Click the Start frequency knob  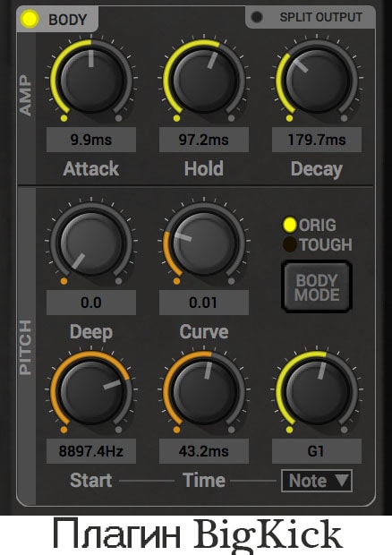click(91, 391)
